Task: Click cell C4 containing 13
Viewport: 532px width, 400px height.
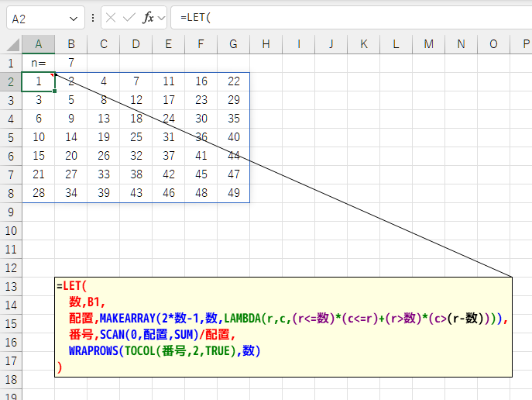Action: click(104, 119)
